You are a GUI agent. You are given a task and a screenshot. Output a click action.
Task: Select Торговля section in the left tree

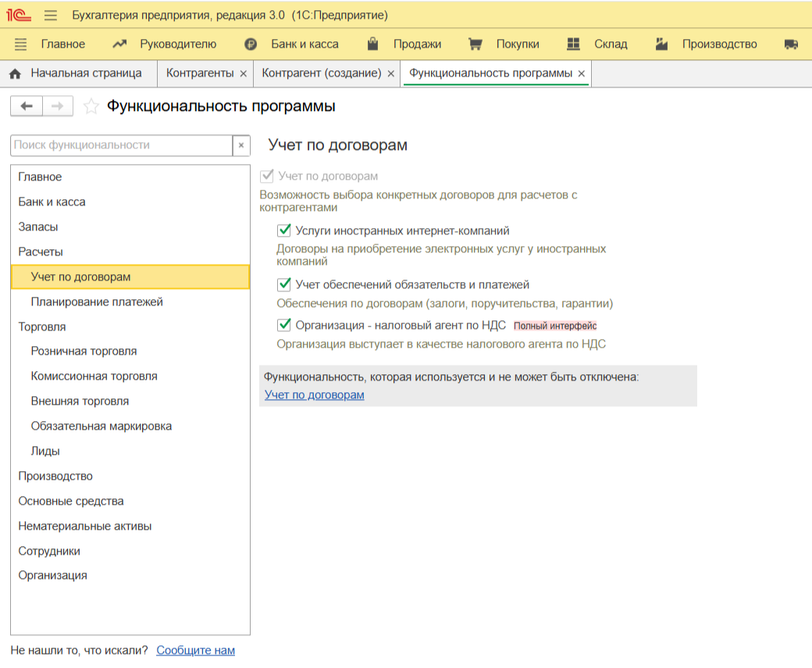42,327
